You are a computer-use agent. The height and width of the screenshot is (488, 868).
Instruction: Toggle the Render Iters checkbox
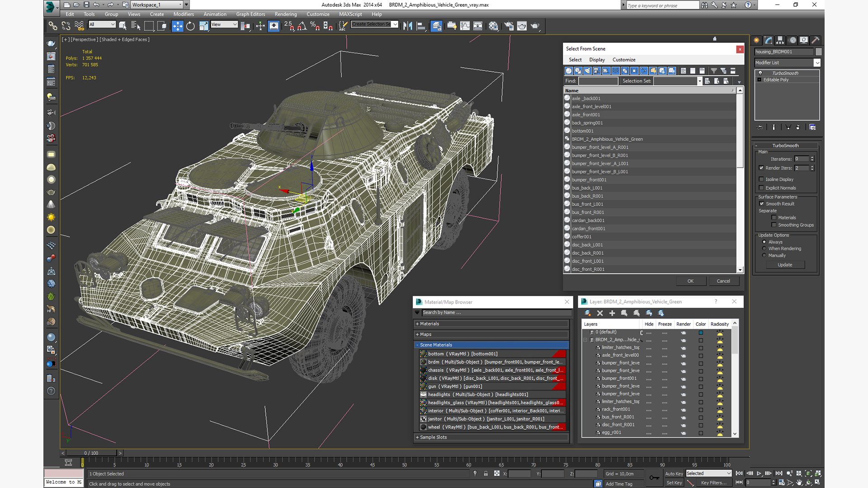[x=761, y=168]
